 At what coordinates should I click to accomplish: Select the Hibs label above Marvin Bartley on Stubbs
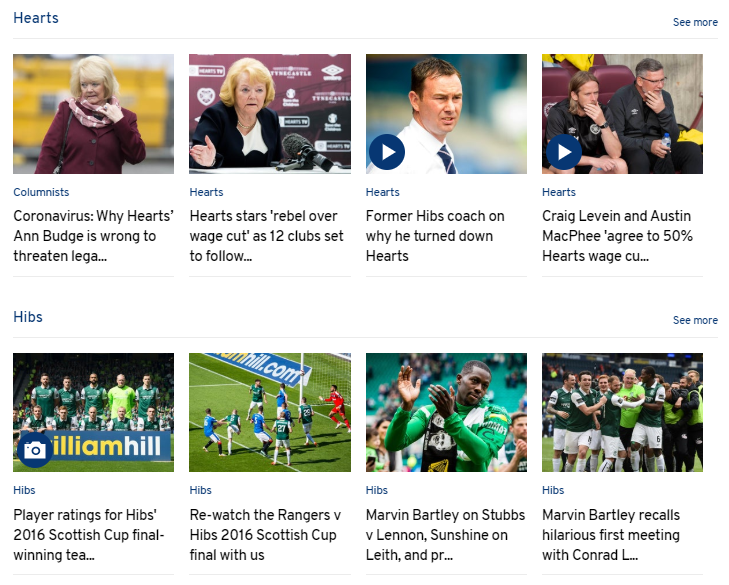pos(377,490)
